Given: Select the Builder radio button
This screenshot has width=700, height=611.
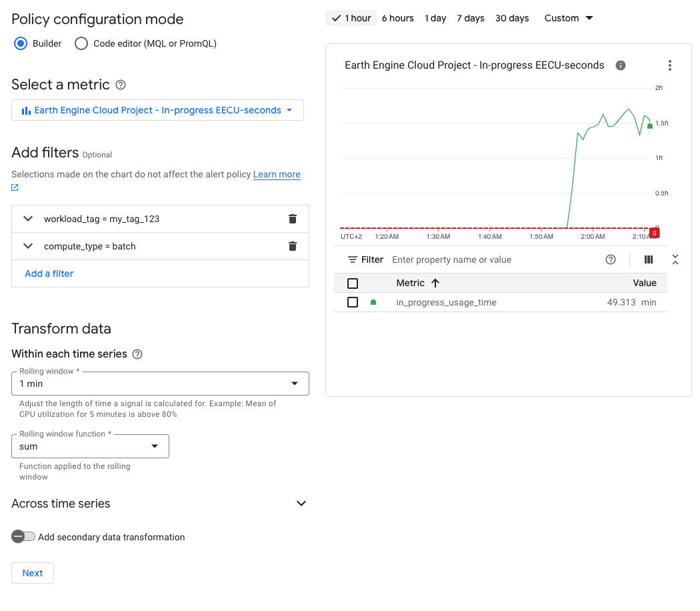Looking at the screenshot, I should pos(21,43).
